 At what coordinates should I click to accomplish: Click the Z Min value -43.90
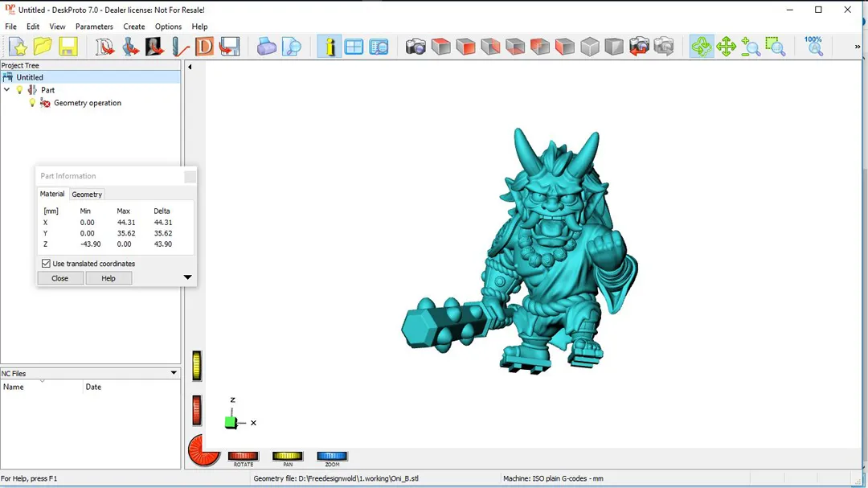90,244
